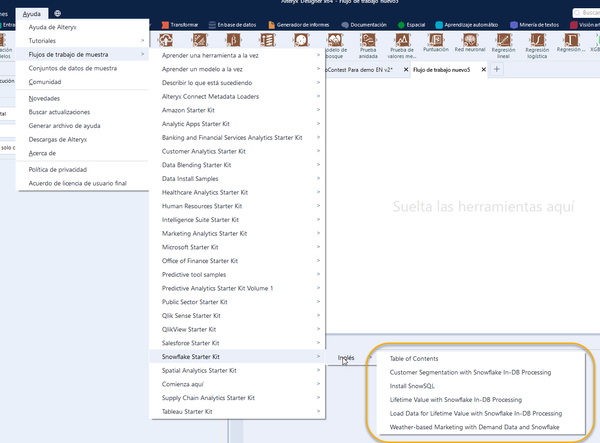Close the Flujo de trabajo nuevo5 tab
The width and height of the screenshot is (600, 443).
tap(483, 70)
